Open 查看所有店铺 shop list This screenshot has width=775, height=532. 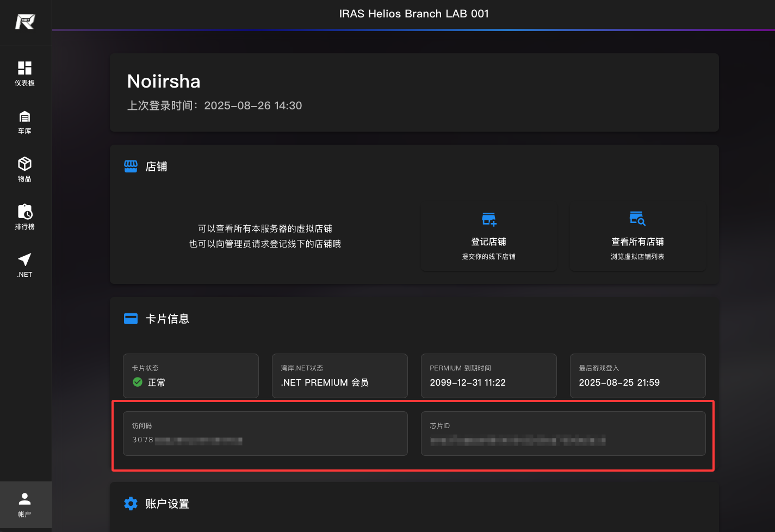(x=637, y=237)
